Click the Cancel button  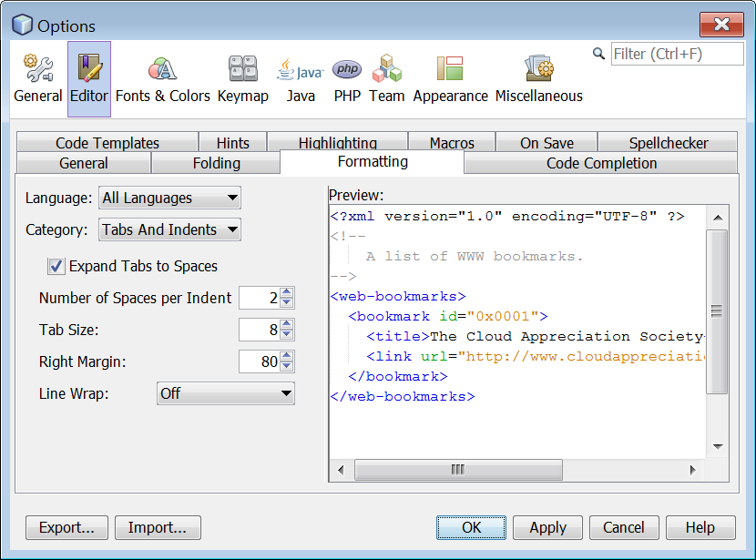click(x=624, y=528)
